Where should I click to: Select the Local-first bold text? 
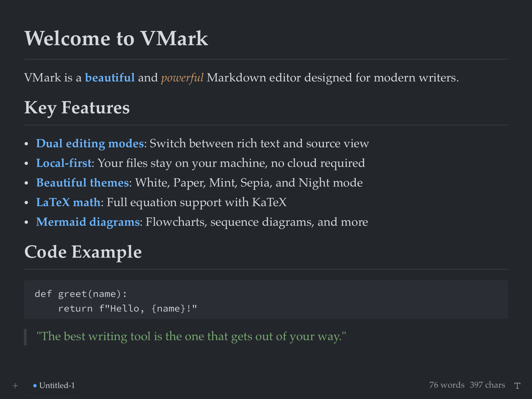point(64,163)
